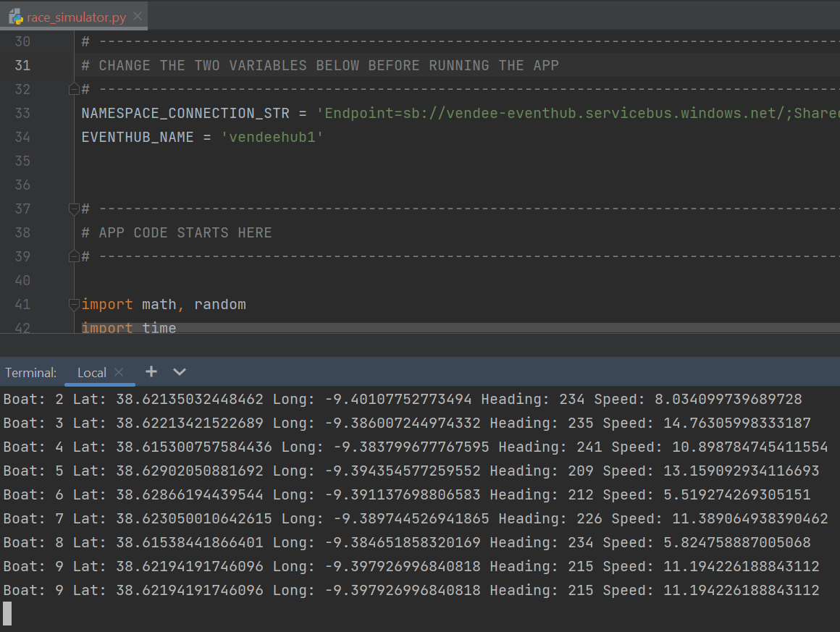Screen dimensions: 840x632
Task: Click the Terminal panel label
Action: (30, 372)
